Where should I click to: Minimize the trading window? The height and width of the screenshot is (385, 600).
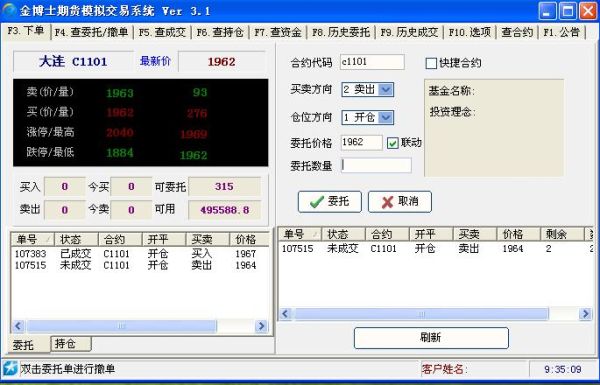point(548,11)
